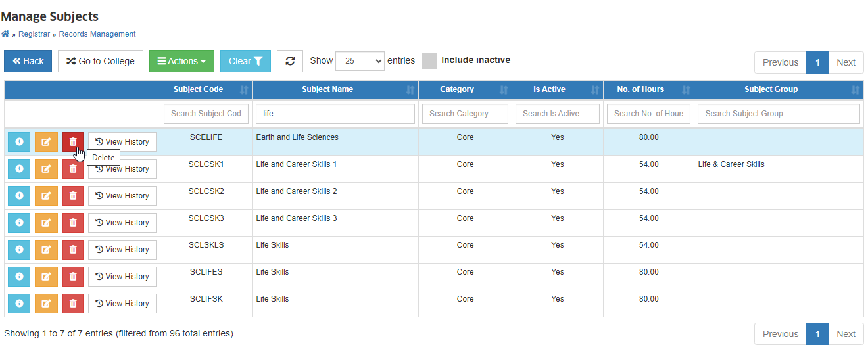Open info for SCLCSK2 subject
Image resolution: width=868 pixels, height=347 pixels.
click(x=19, y=196)
